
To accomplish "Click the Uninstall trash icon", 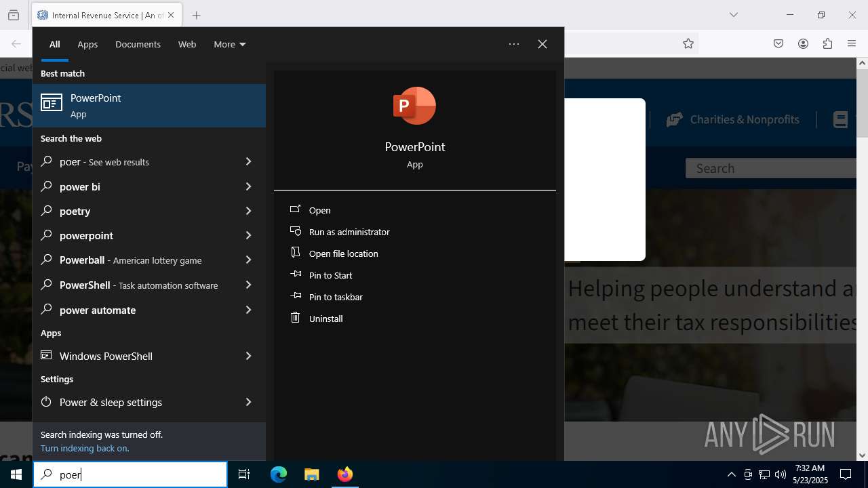I will (x=295, y=318).
